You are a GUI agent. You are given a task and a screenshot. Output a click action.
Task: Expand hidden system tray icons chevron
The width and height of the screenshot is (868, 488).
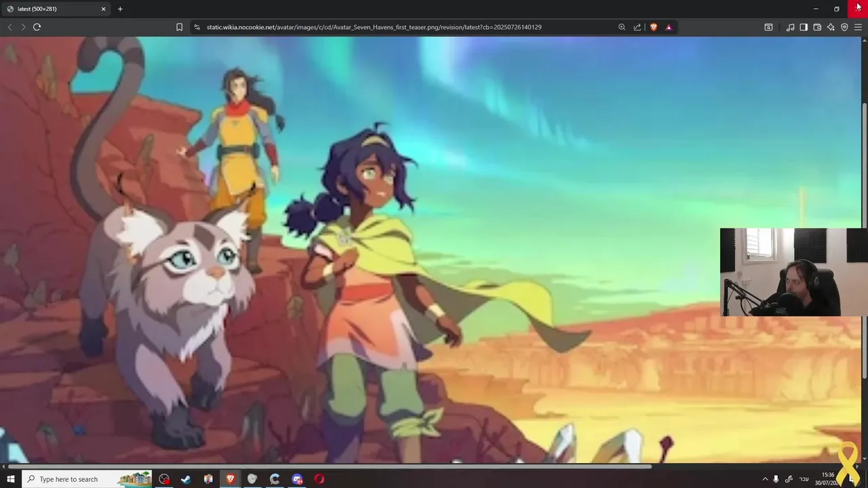pyautogui.click(x=766, y=479)
